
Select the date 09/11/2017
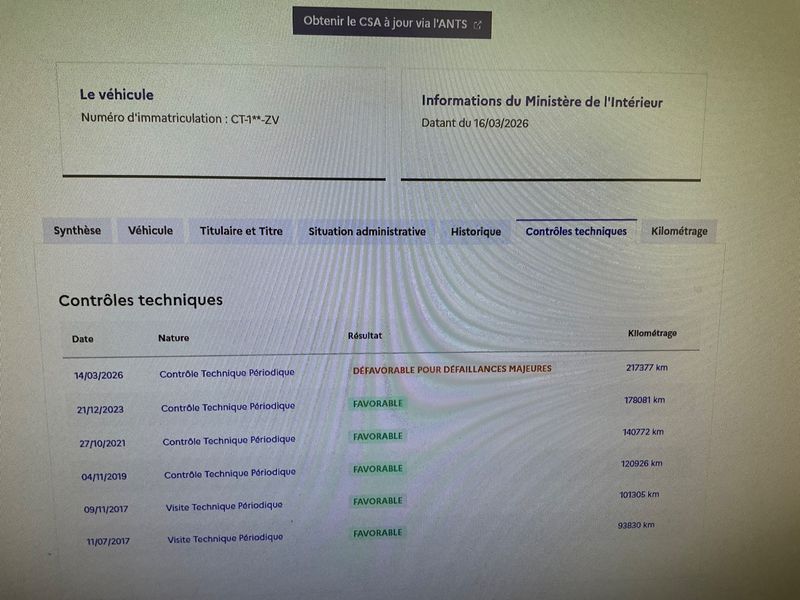(x=106, y=509)
